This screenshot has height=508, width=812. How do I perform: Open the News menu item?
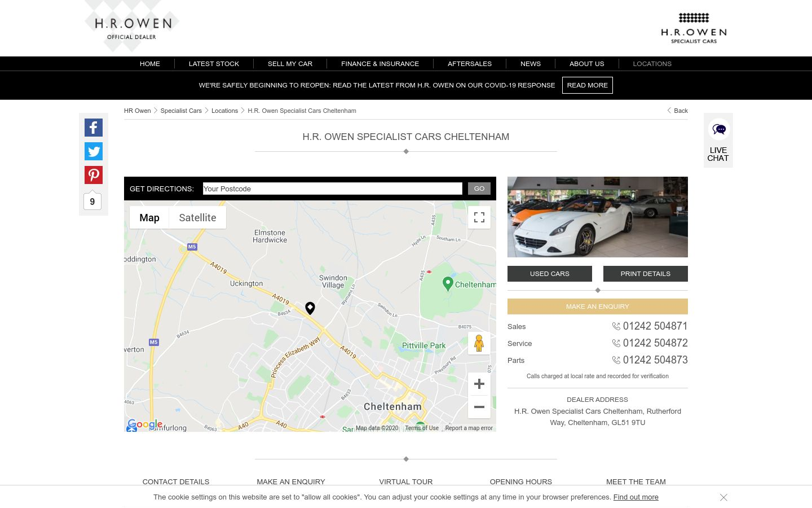pyautogui.click(x=531, y=64)
